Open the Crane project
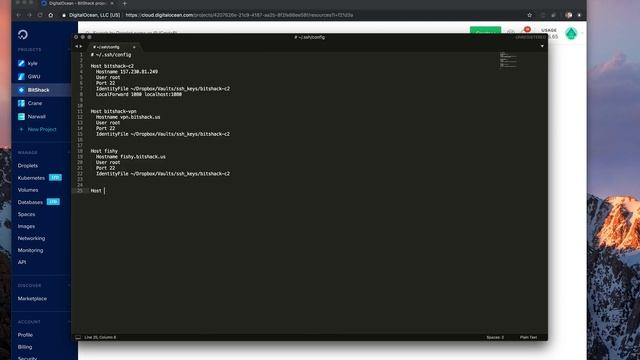The width and height of the screenshot is (640, 360). pyautogui.click(x=35, y=103)
